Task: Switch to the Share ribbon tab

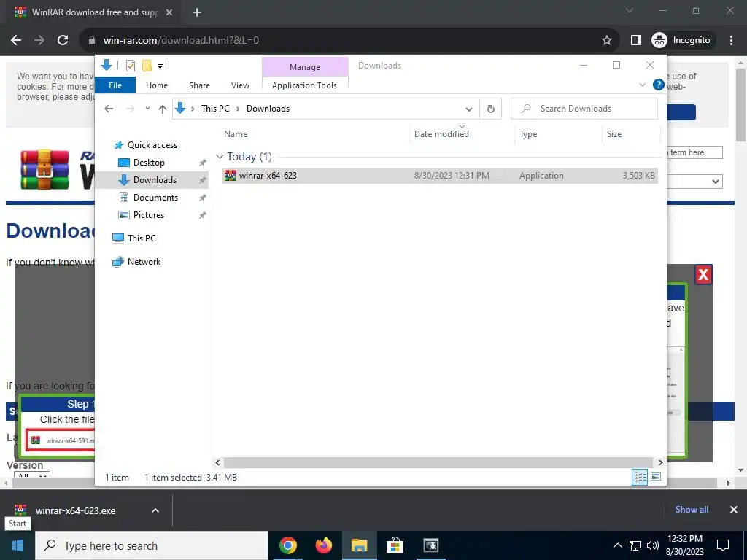Action: 199,85
